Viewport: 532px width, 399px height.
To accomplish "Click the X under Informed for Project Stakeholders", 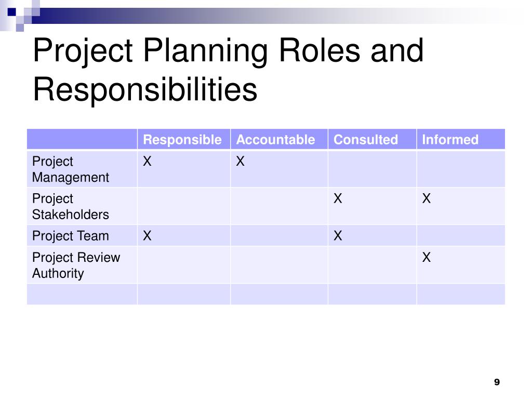I will tap(427, 198).
